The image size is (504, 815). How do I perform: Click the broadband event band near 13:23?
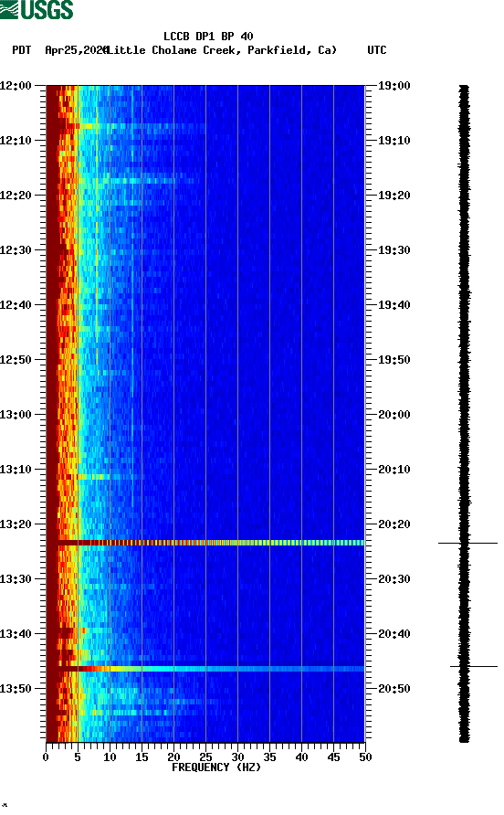tap(205, 543)
